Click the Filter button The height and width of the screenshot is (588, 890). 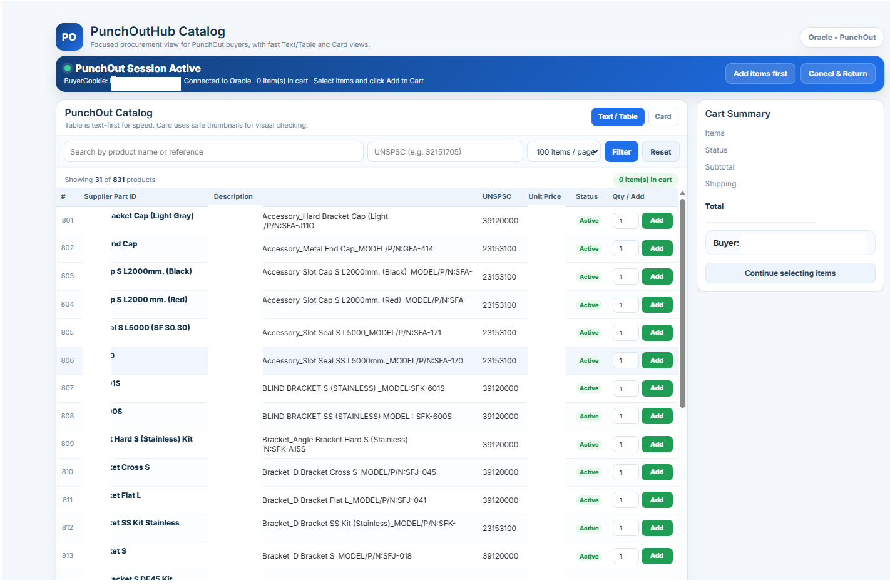pos(621,151)
